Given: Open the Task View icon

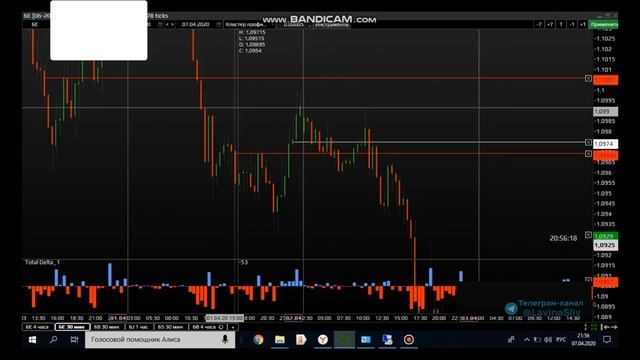Looking at the screenshot, I should point(74,340).
